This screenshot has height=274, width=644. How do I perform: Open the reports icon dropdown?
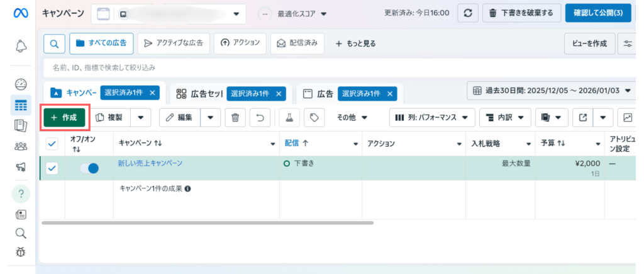point(552,117)
